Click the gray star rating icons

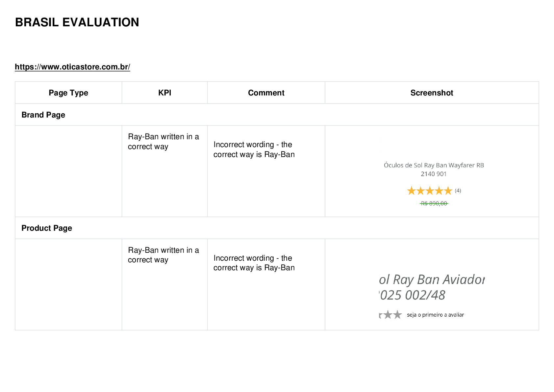tap(390, 315)
